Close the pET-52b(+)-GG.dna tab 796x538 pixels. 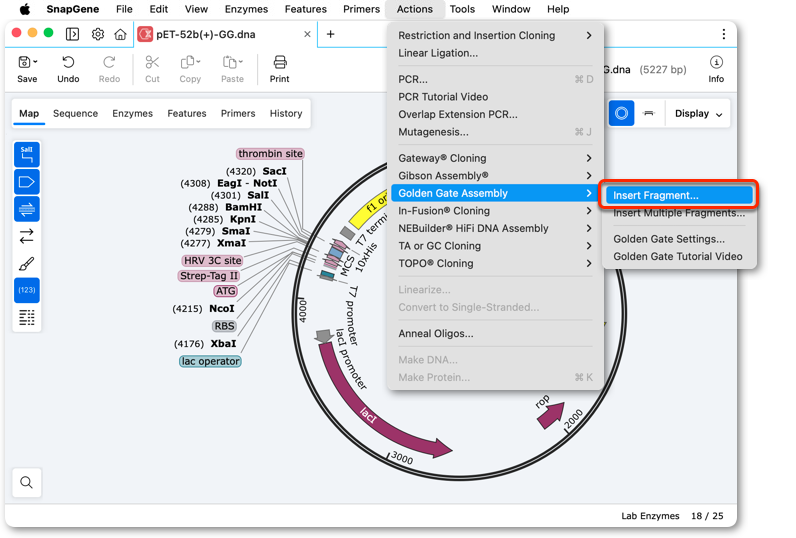pos(307,34)
